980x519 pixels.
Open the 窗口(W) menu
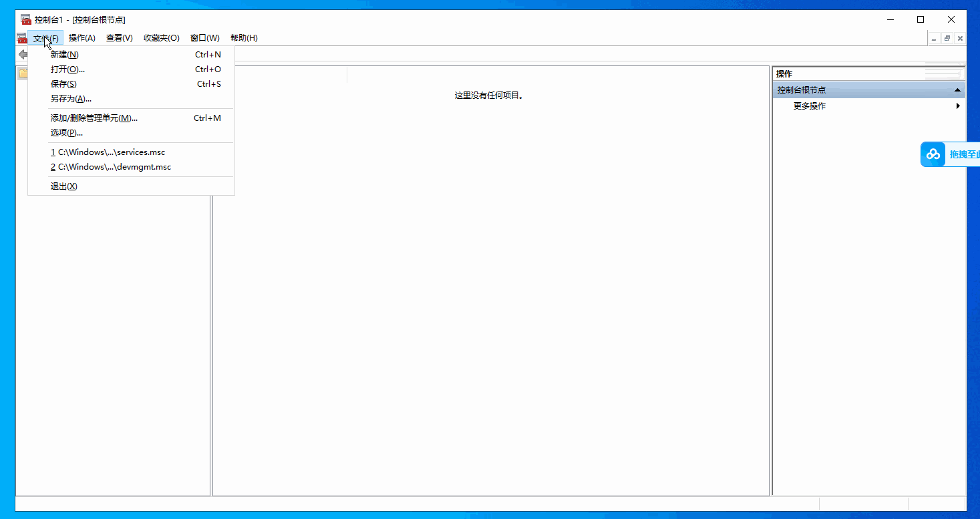205,38
